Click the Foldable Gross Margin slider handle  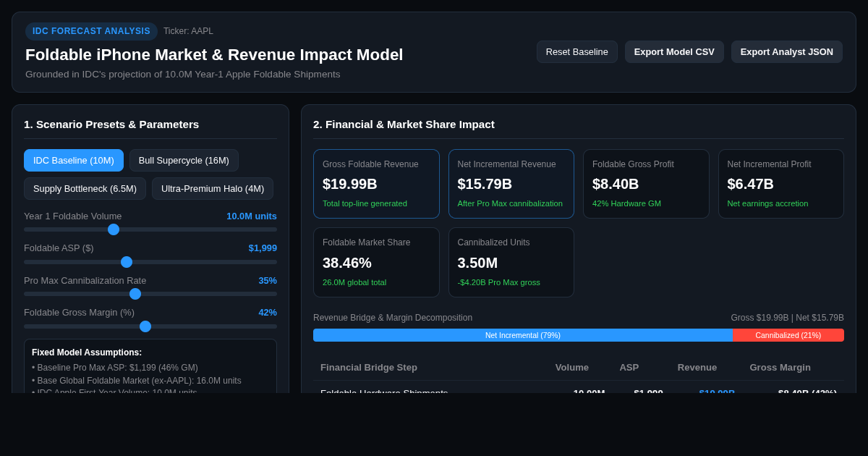coord(145,326)
